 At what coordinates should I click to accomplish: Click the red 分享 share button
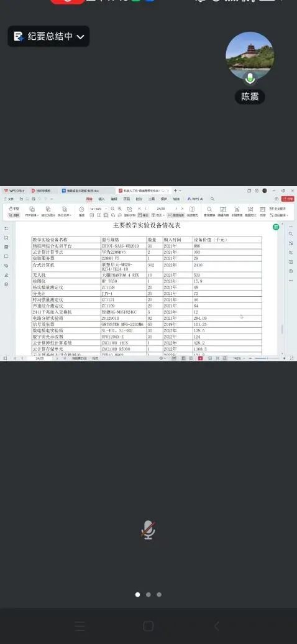pos(288,198)
